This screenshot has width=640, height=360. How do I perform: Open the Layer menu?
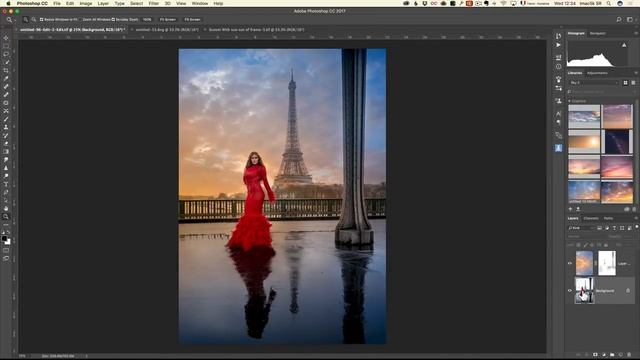tap(103, 4)
